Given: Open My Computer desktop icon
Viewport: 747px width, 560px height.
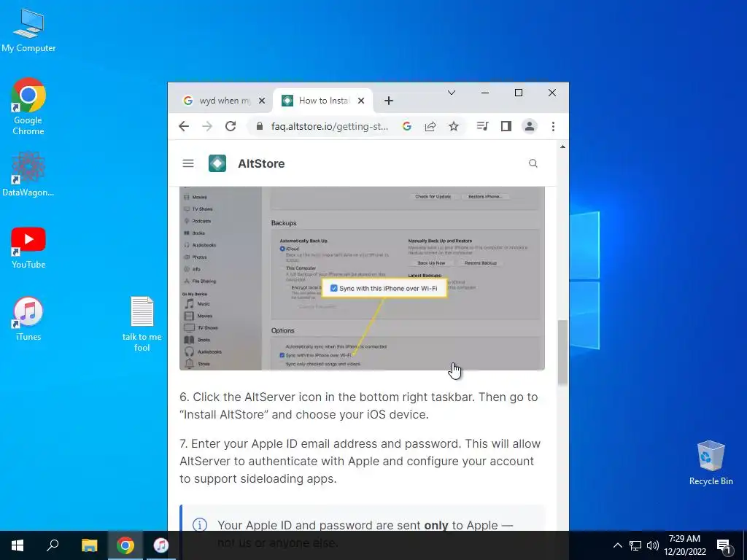Looking at the screenshot, I should tap(28, 31).
